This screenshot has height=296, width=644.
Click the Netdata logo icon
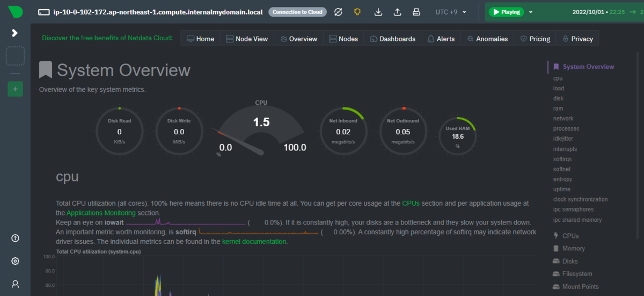click(15, 12)
